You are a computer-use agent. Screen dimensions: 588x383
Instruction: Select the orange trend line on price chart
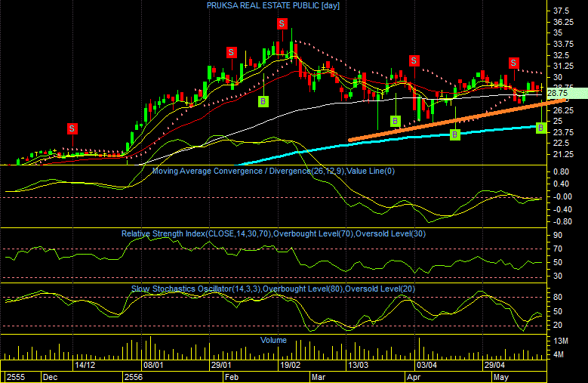[457, 120]
